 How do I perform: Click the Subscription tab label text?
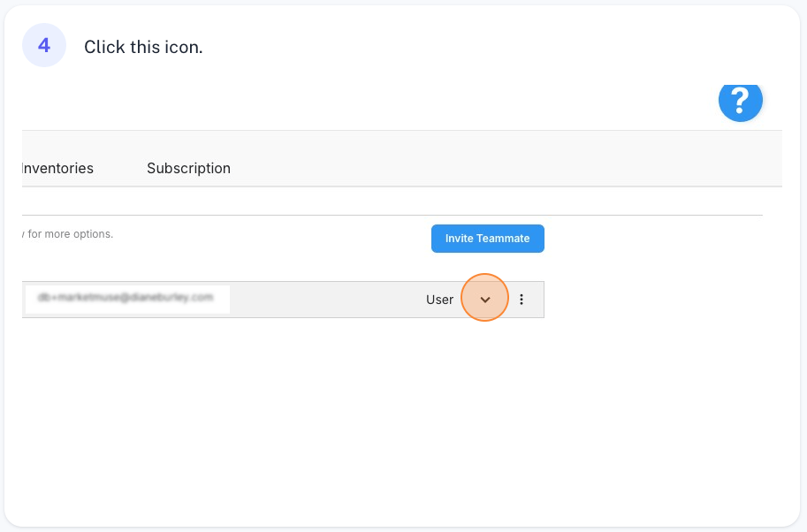tap(188, 168)
